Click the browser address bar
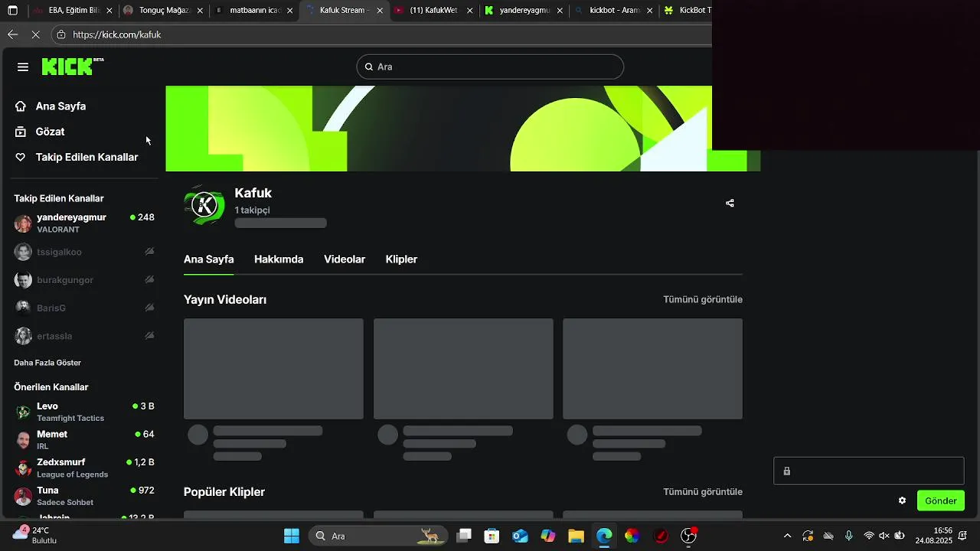This screenshot has width=980, height=551. (x=383, y=34)
